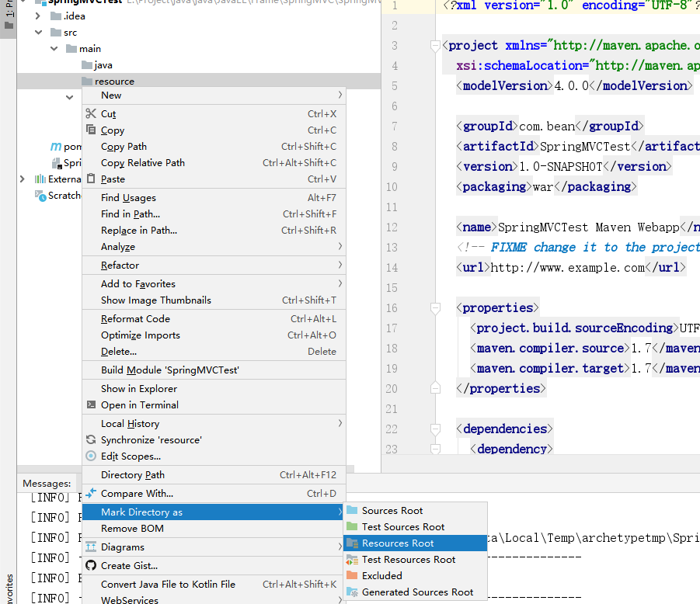Click the GitHub Create Gist icon
Viewport: 700px width, 604px height.
pos(91,565)
